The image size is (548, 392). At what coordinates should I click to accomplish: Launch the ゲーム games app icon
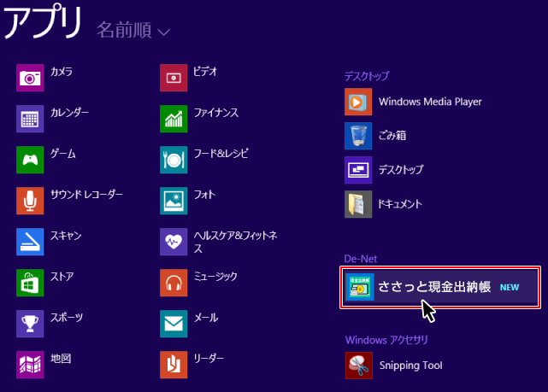click(x=30, y=160)
